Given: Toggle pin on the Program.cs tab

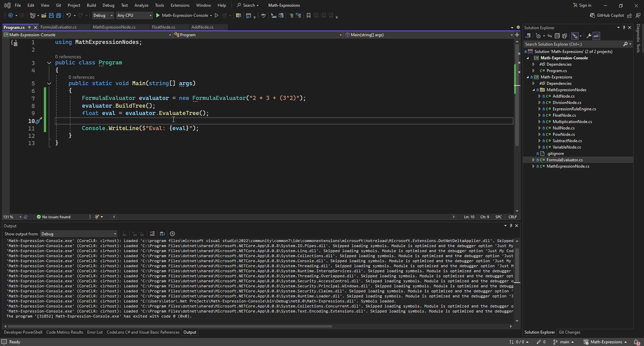Looking at the screenshot, I should (x=30, y=27).
